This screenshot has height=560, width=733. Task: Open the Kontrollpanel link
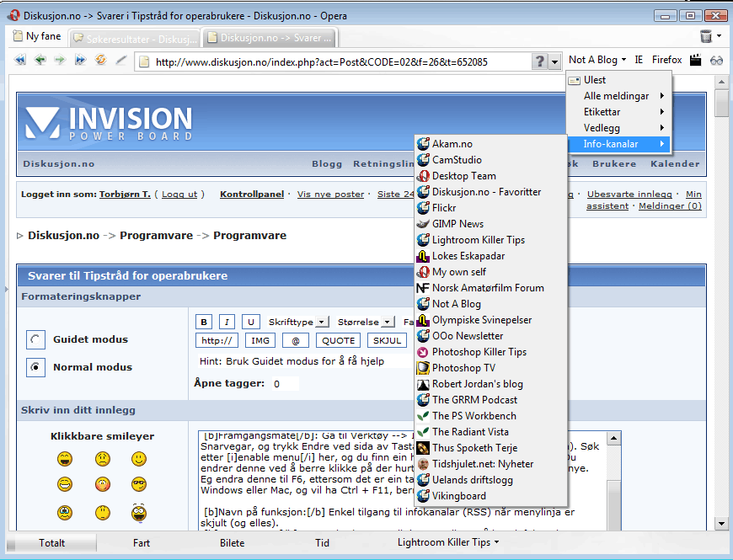(252, 194)
